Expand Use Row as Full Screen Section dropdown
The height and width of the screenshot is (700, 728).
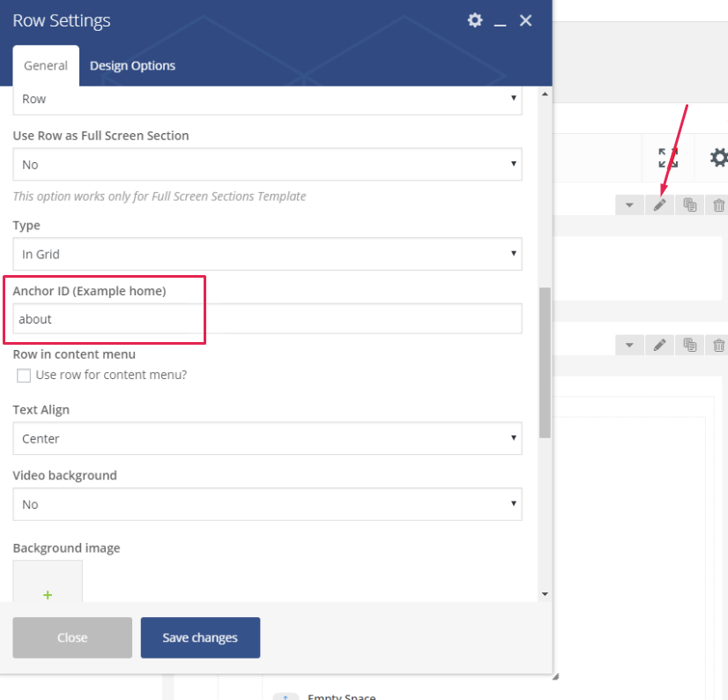(x=267, y=165)
